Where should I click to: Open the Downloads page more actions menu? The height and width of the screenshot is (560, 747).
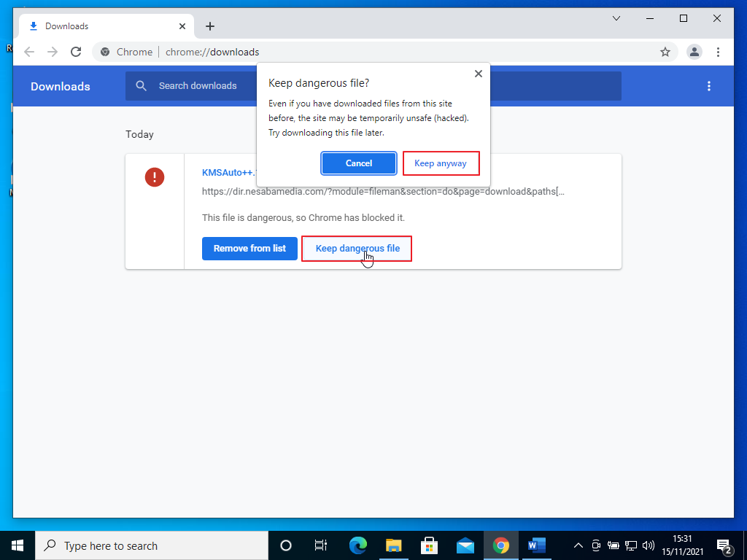709,86
